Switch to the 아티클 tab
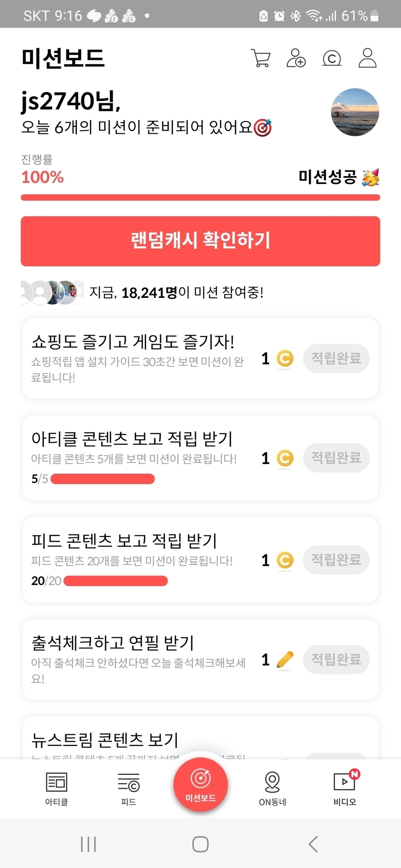This screenshot has width=401, height=868. tap(57, 788)
